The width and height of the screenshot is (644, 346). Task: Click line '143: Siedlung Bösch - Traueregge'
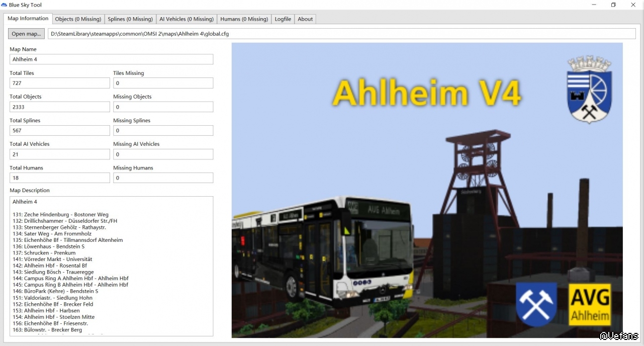click(53, 272)
